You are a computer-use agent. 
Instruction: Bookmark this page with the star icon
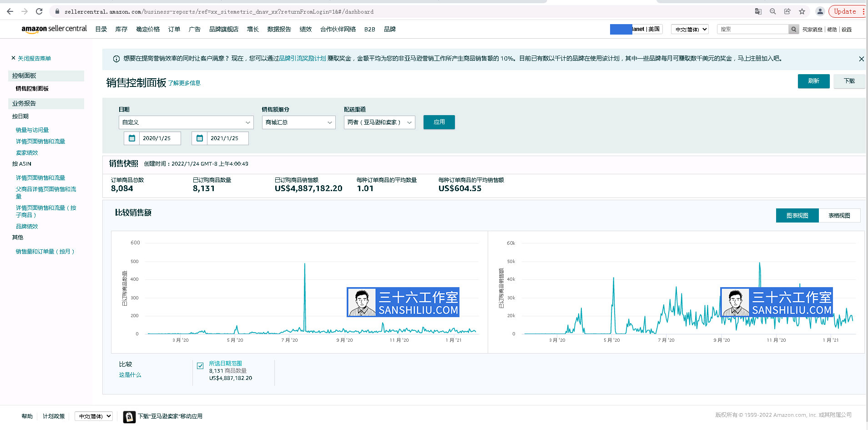(802, 11)
